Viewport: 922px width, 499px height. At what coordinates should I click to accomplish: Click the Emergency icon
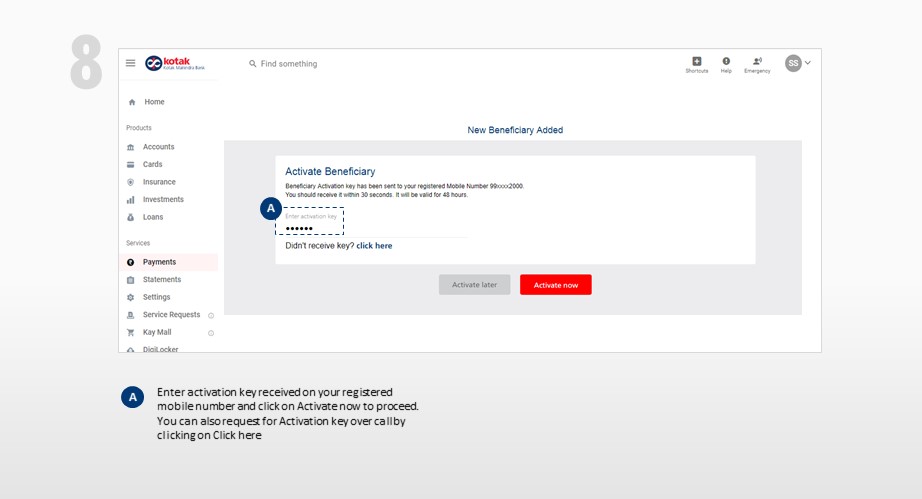coord(757,62)
